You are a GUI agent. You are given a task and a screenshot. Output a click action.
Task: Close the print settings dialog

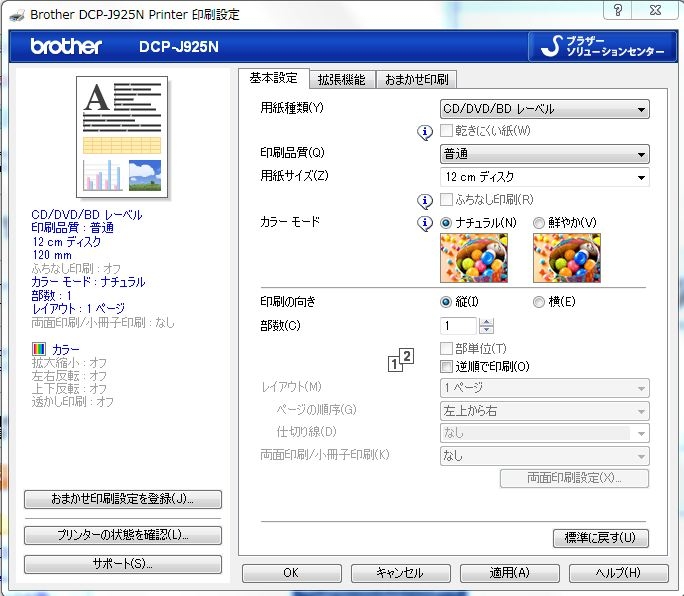click(655, 10)
